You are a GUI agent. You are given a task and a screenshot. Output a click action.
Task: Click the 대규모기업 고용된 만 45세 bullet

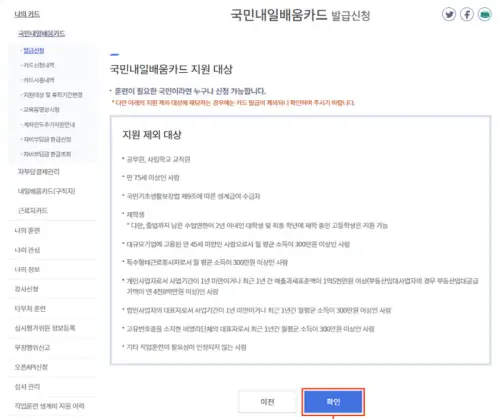(x=238, y=244)
